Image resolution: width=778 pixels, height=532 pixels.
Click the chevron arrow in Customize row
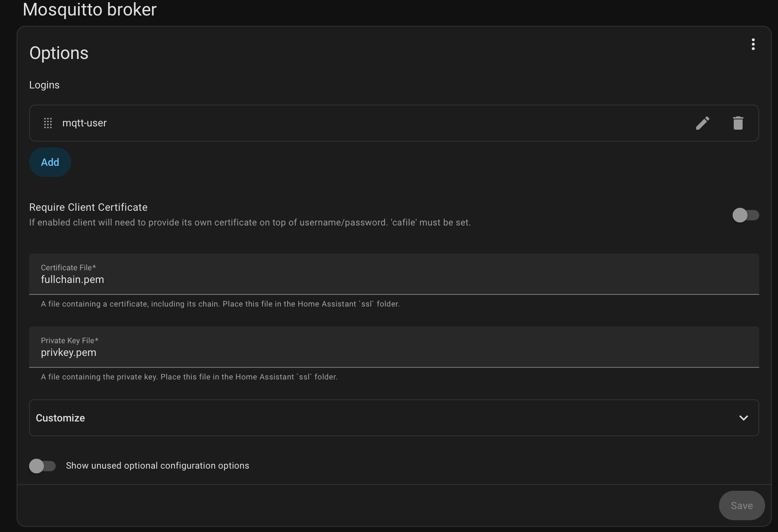coord(743,418)
